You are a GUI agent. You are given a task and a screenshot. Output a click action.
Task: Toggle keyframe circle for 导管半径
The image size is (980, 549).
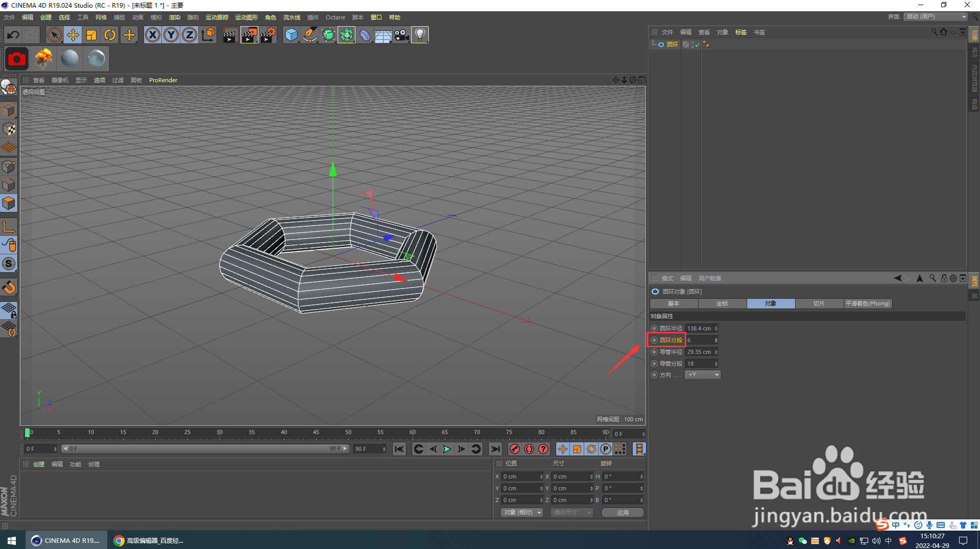[x=654, y=352]
